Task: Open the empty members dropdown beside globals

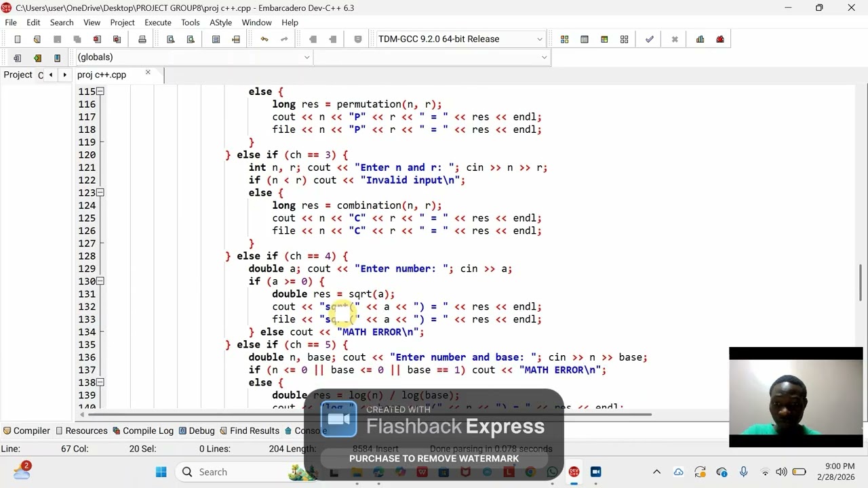Action: [432, 58]
